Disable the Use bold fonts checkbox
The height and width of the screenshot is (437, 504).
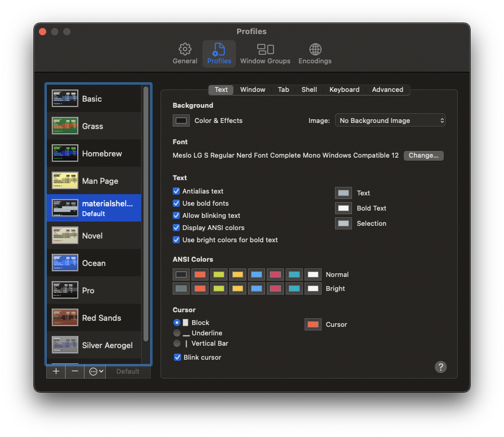coord(176,203)
